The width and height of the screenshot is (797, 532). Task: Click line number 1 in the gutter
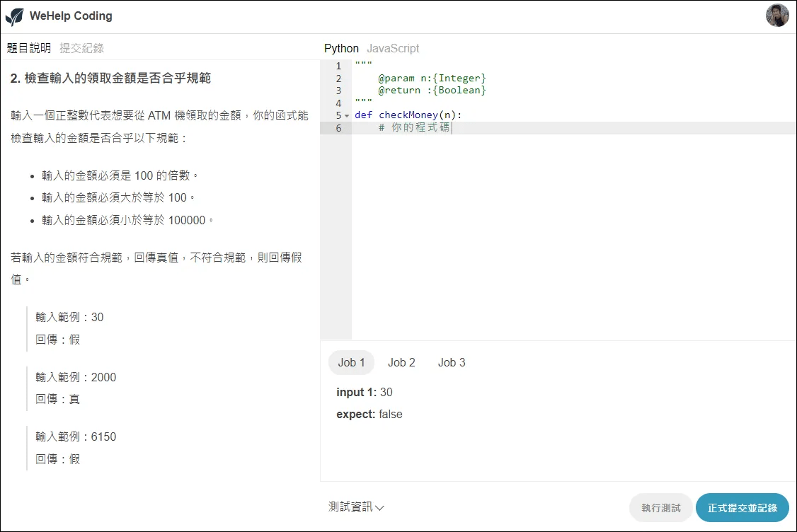(x=338, y=65)
